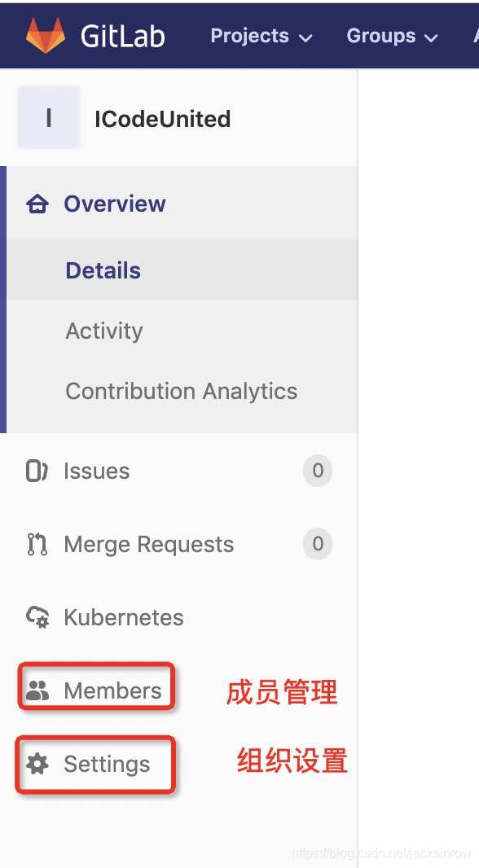Click the ICodeUnited group avatar
Viewport: 479px width, 868px height.
pyautogui.click(x=49, y=117)
